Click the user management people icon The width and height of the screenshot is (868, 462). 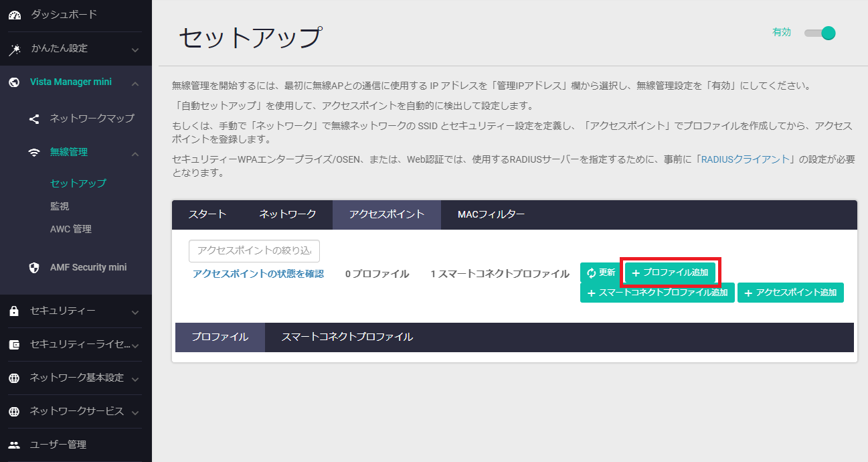click(x=15, y=445)
